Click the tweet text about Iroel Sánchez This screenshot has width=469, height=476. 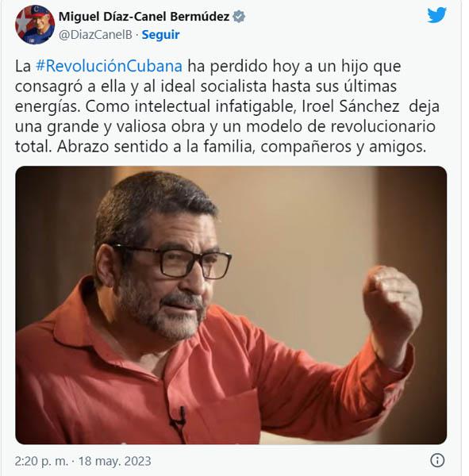point(227,106)
